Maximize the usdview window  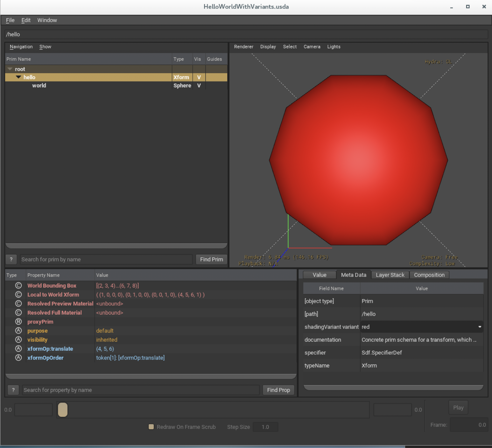(x=467, y=6)
